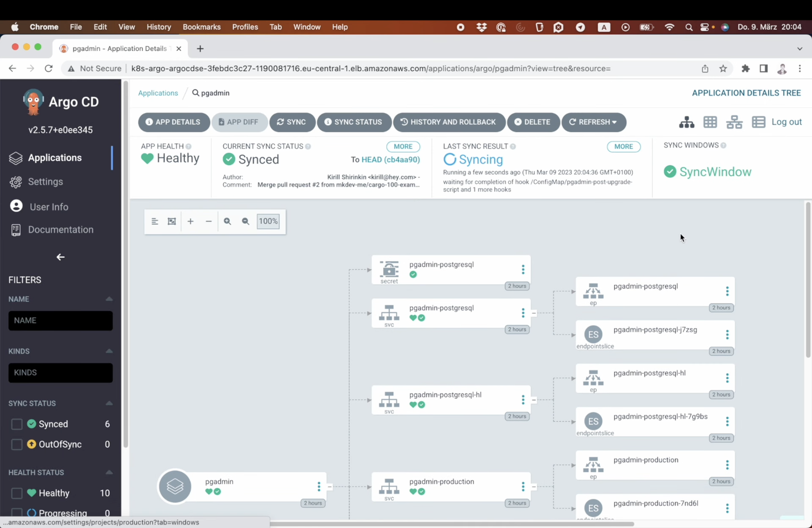
Task: Open the tree view layout icon
Action: 687,122
